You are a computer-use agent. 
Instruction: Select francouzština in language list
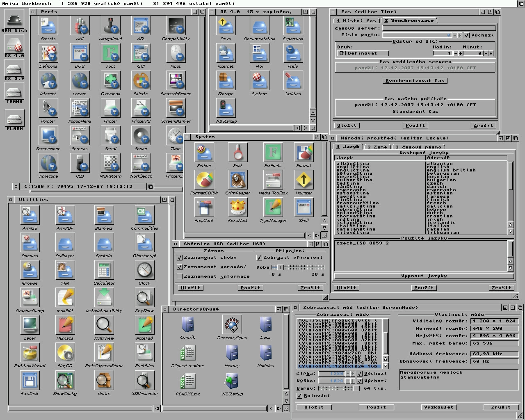(358, 203)
